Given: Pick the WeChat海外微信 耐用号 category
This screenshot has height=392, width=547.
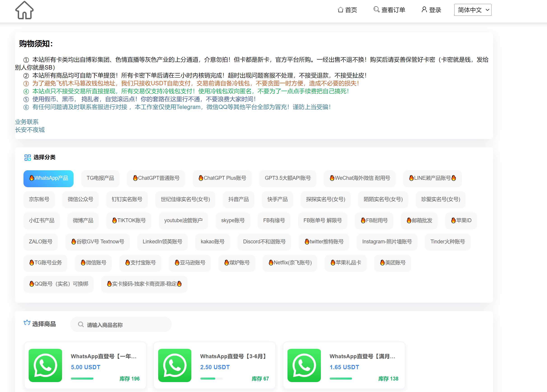Looking at the screenshot, I should pos(360,178).
